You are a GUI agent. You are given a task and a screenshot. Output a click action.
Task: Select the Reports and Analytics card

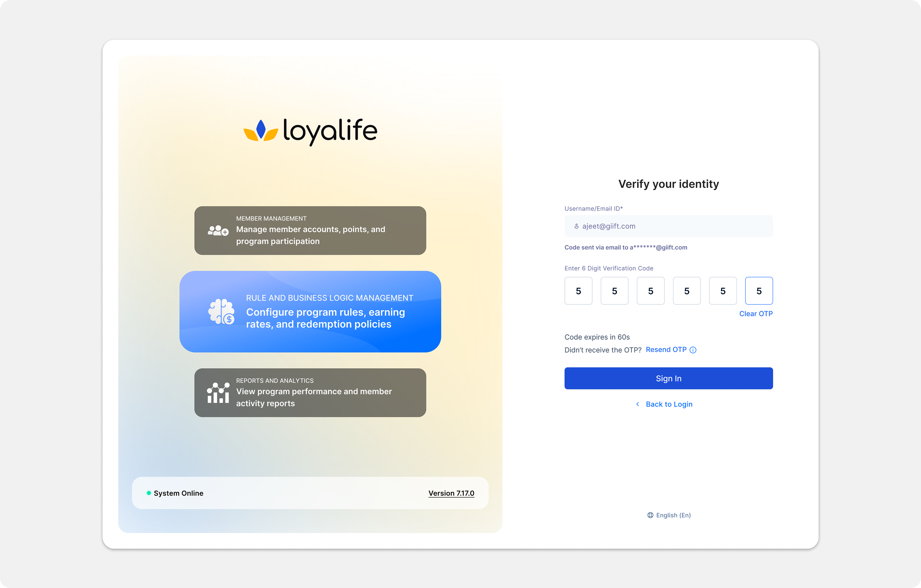[310, 393]
